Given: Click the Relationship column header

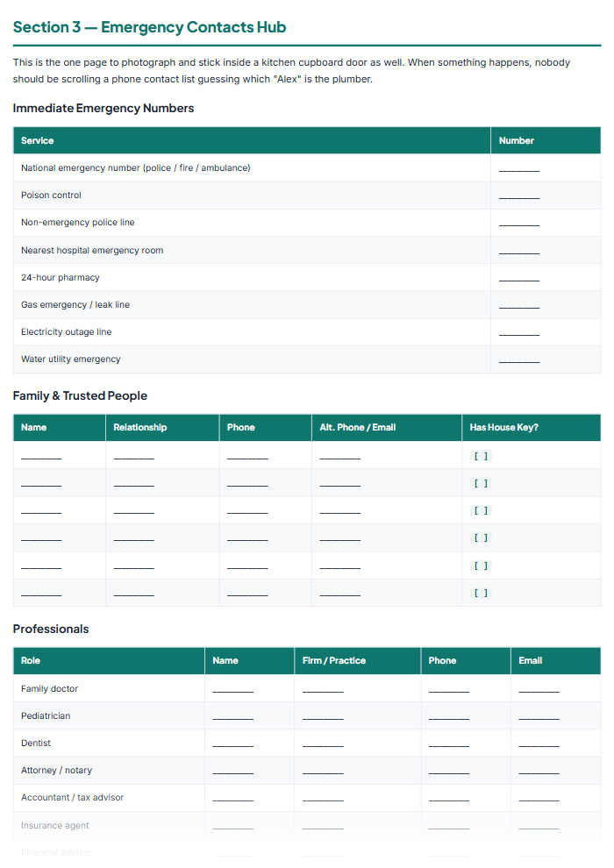Looking at the screenshot, I should coord(140,427).
